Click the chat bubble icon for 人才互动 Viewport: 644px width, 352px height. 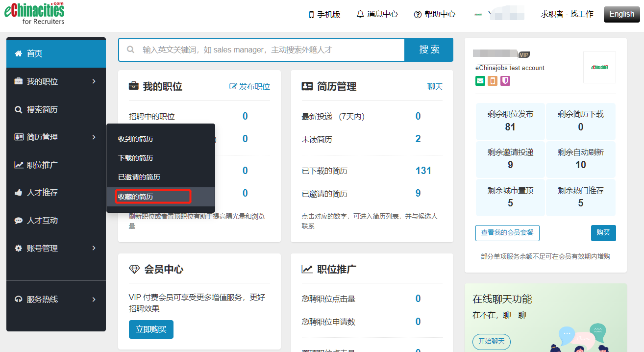tap(19, 221)
